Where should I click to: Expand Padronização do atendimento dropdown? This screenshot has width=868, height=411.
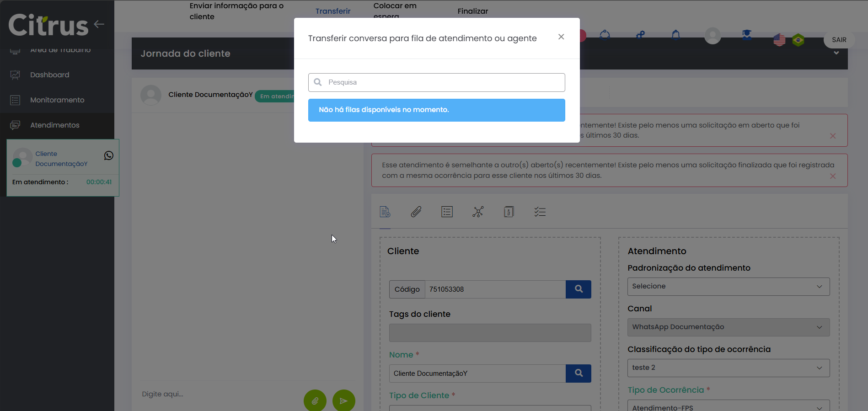(x=728, y=287)
